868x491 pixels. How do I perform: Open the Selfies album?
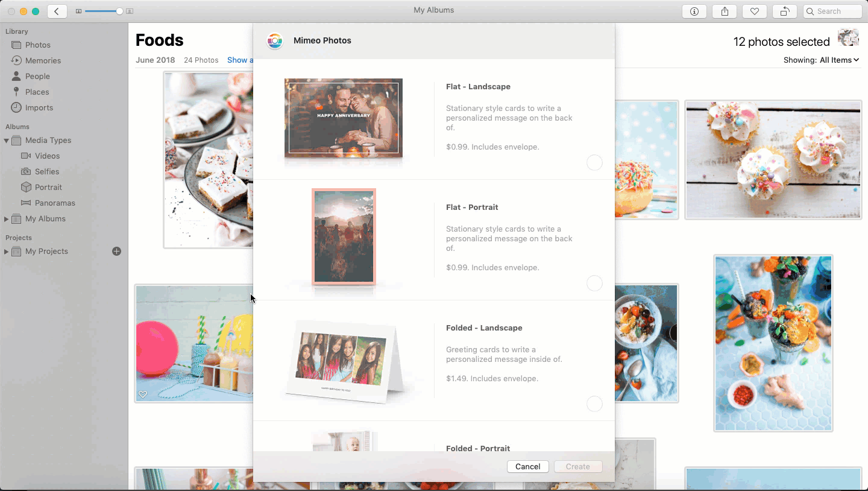[x=47, y=171]
